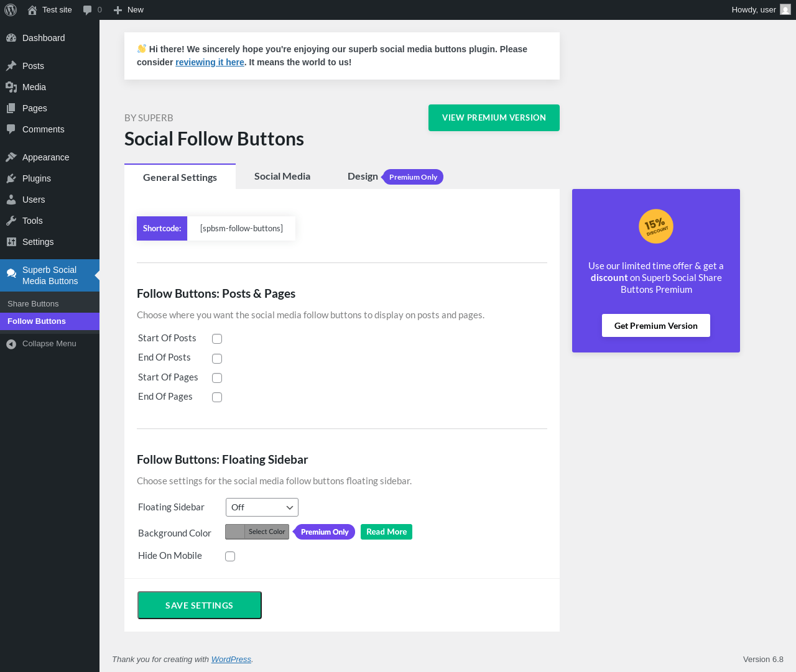Open the Pages menu item
796x672 pixels.
coord(50,108)
